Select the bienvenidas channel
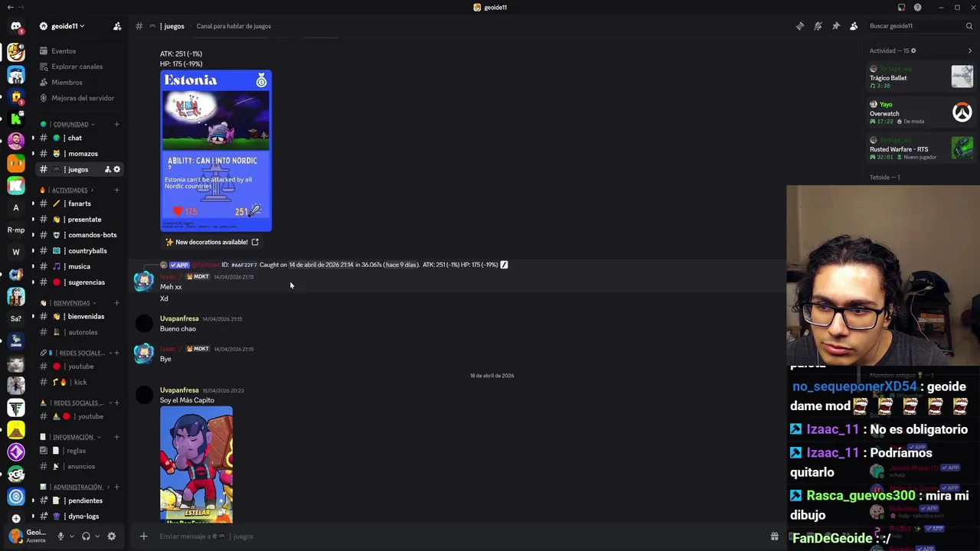The image size is (980, 551). click(x=79, y=317)
